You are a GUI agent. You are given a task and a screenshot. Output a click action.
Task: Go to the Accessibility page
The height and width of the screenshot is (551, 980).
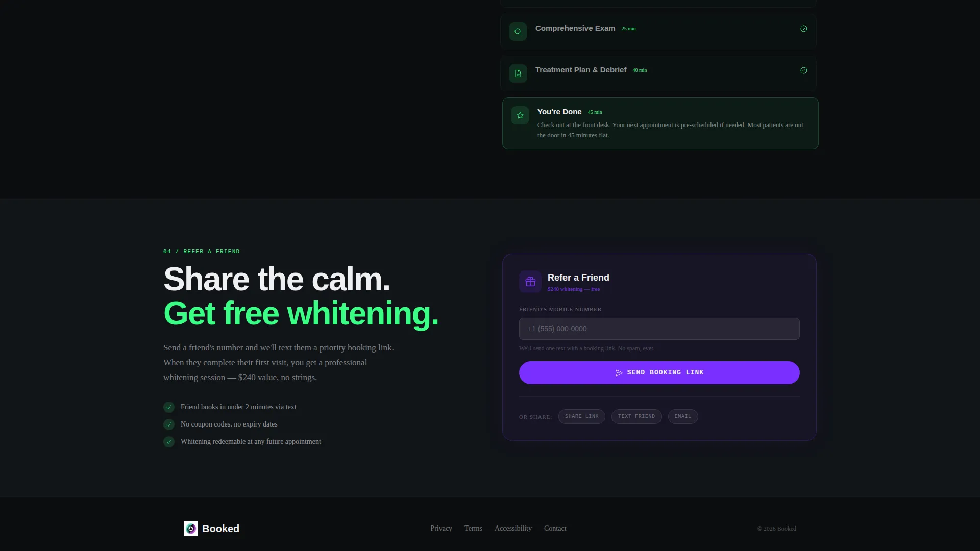point(513,529)
